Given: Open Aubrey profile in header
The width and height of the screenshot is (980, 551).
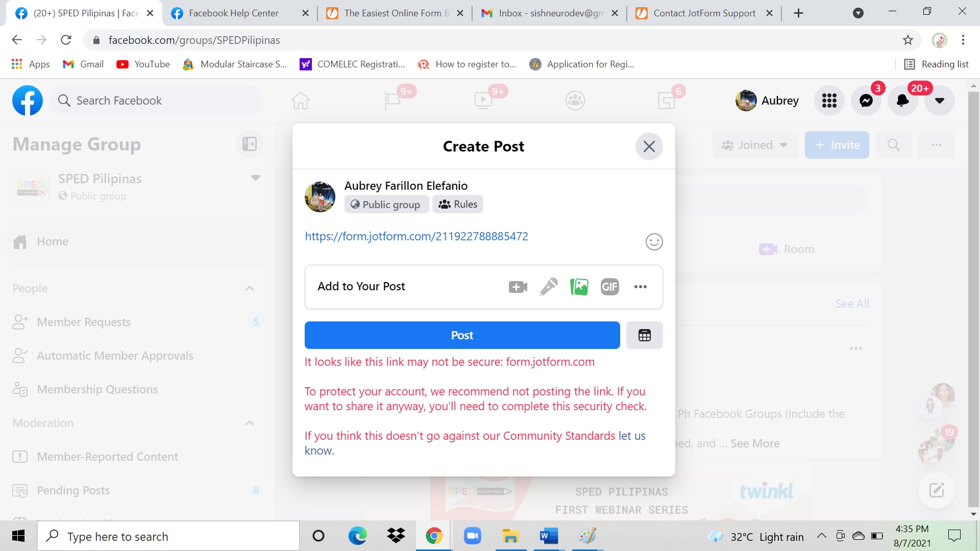Looking at the screenshot, I should coord(767,101).
